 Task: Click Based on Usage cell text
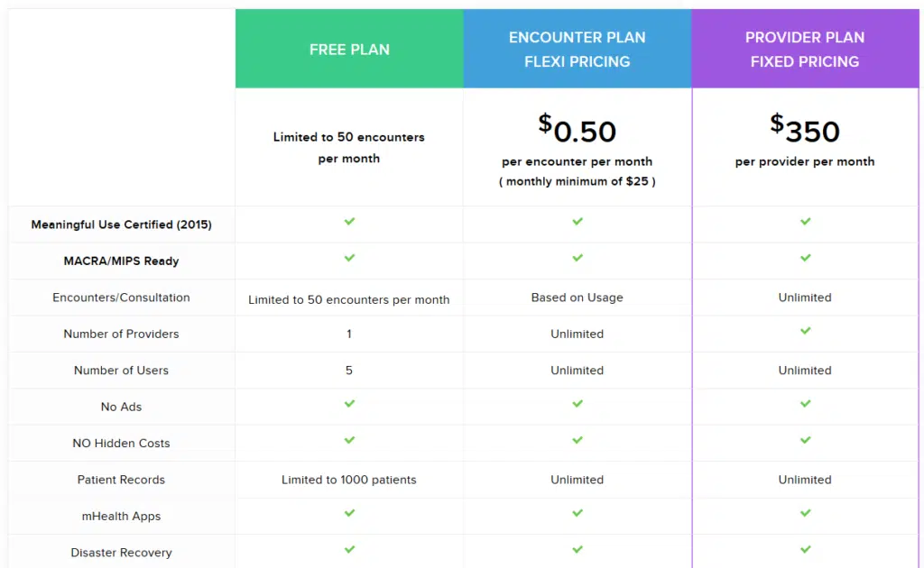pyautogui.click(x=577, y=298)
